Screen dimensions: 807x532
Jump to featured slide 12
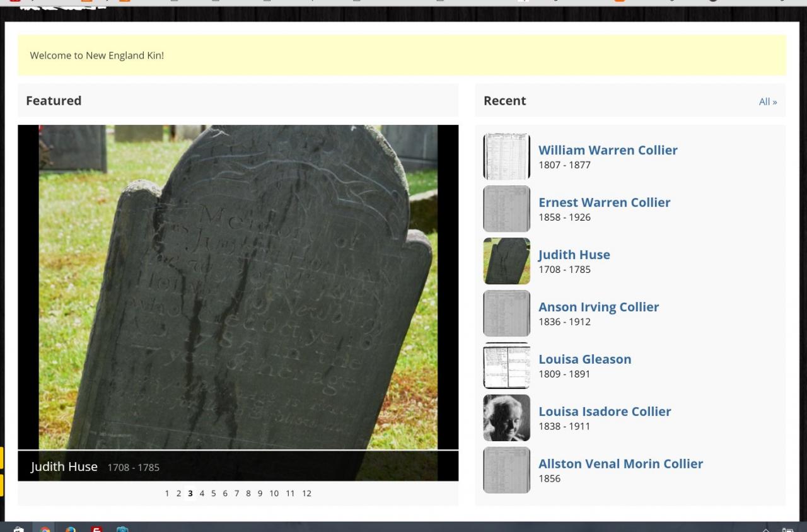[306, 494]
